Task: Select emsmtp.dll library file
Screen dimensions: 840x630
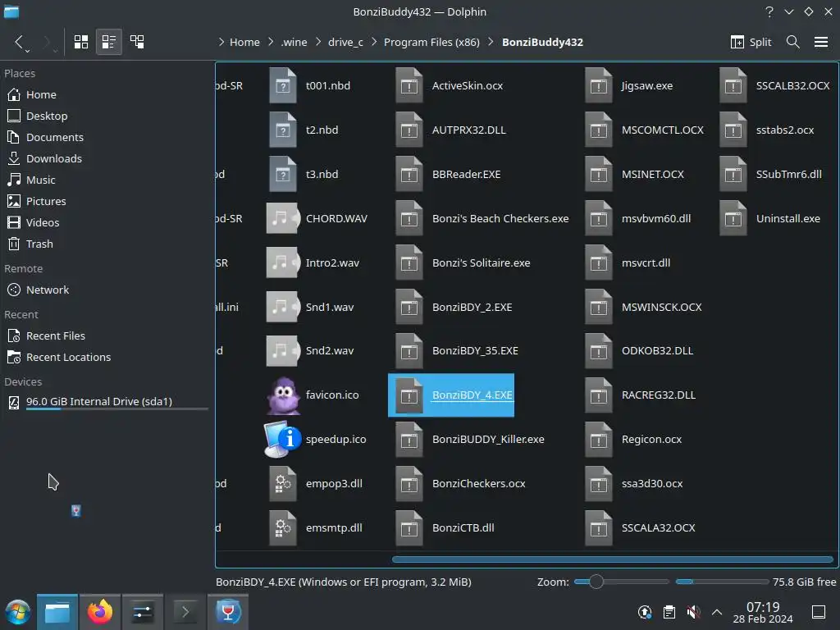Action: (315, 527)
